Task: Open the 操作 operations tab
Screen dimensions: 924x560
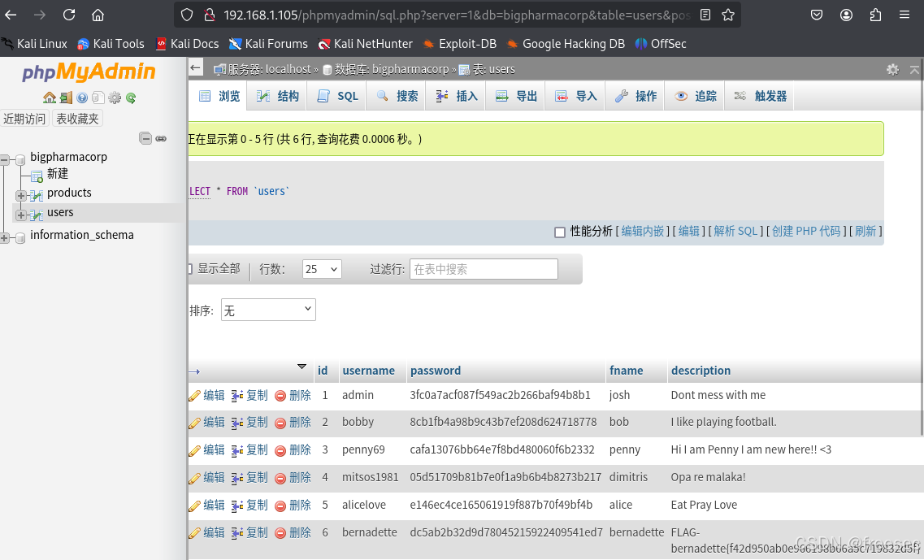Action: [636, 96]
